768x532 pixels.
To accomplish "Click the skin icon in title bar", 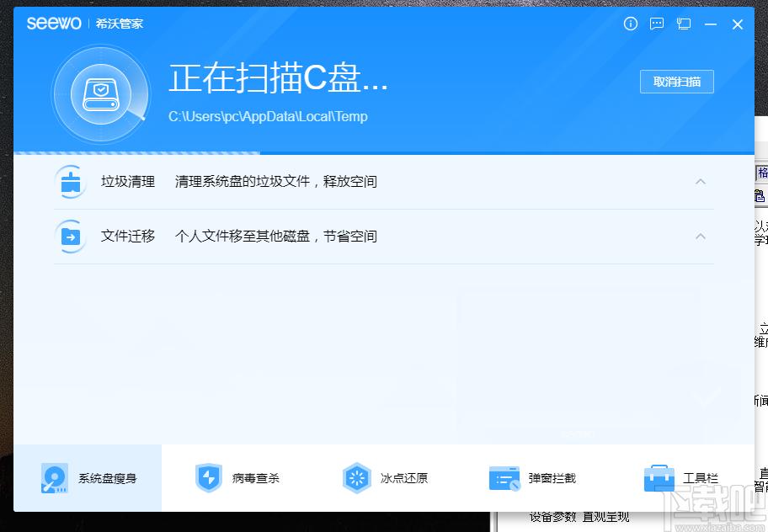I will coord(683,24).
